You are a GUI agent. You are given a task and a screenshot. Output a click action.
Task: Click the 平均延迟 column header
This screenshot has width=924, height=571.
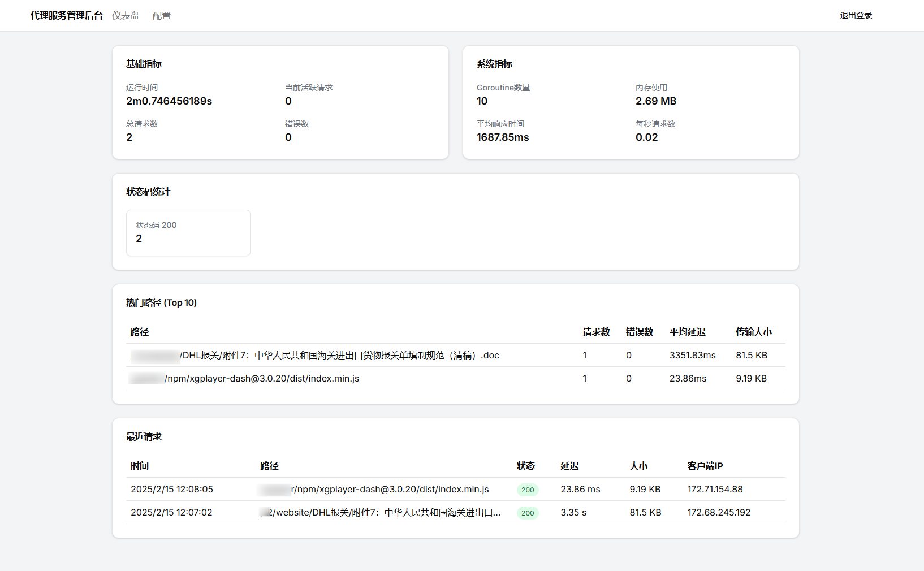pyautogui.click(x=687, y=332)
